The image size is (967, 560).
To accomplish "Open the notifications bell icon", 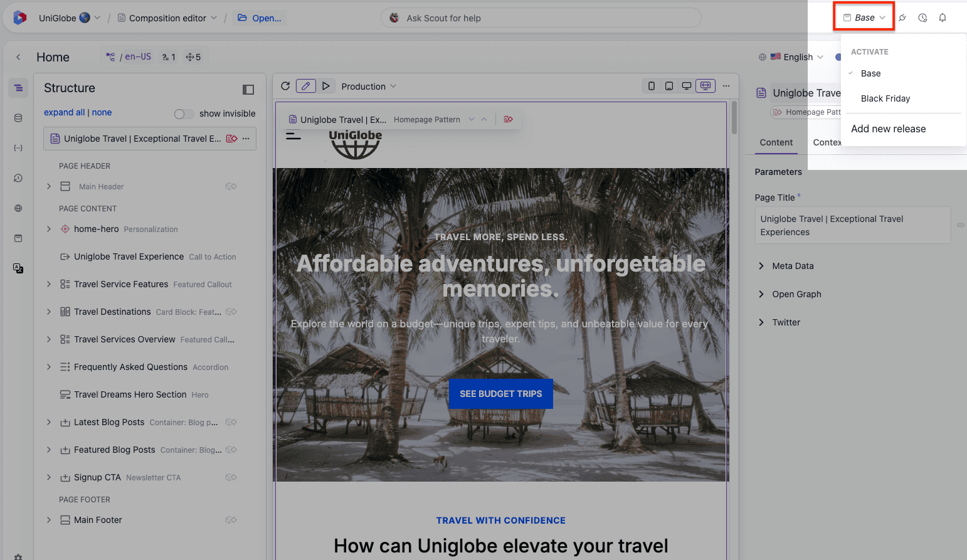I will pos(943,18).
